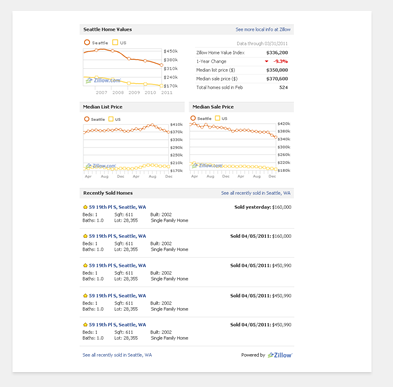Click US legend marker in Median List Price chart
393x387 pixels.
(111, 119)
